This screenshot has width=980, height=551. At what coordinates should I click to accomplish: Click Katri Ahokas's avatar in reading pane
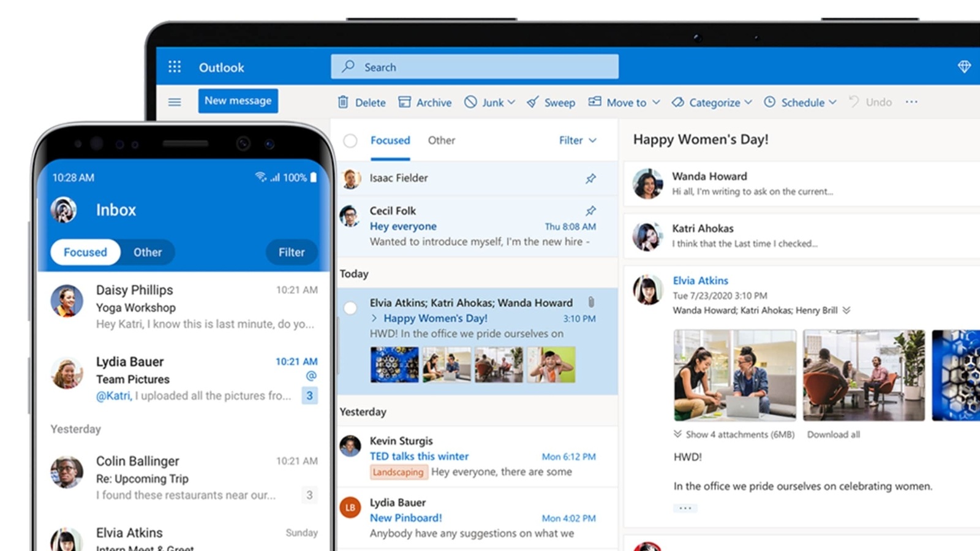click(x=648, y=236)
